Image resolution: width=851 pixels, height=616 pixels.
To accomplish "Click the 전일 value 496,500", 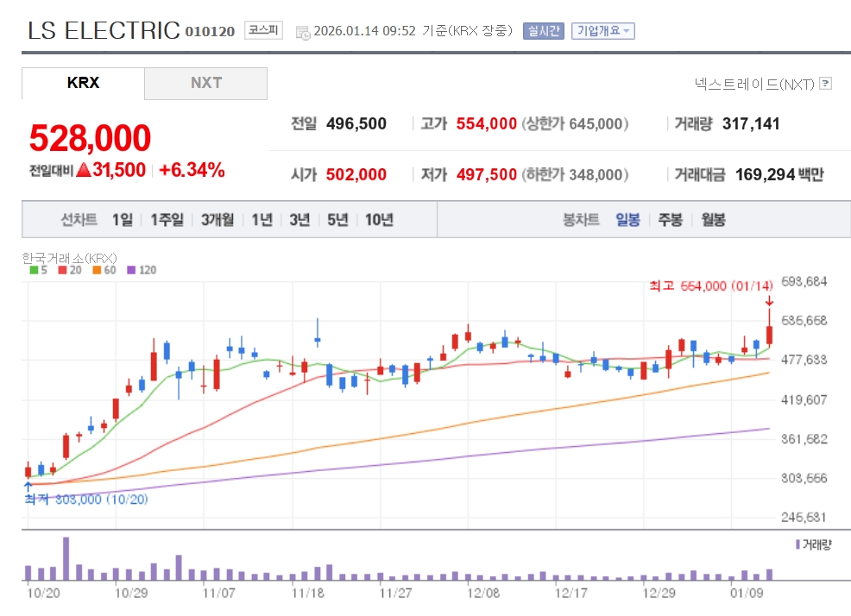I will (356, 123).
